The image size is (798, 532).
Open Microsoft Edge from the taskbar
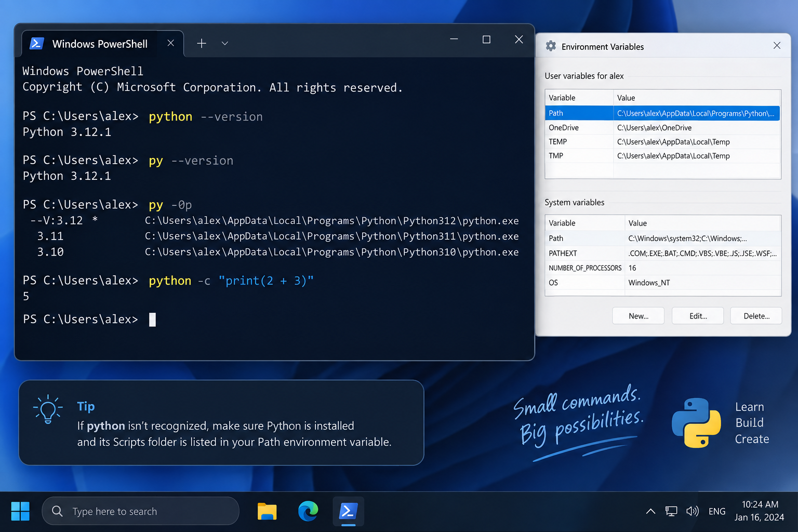point(308,511)
